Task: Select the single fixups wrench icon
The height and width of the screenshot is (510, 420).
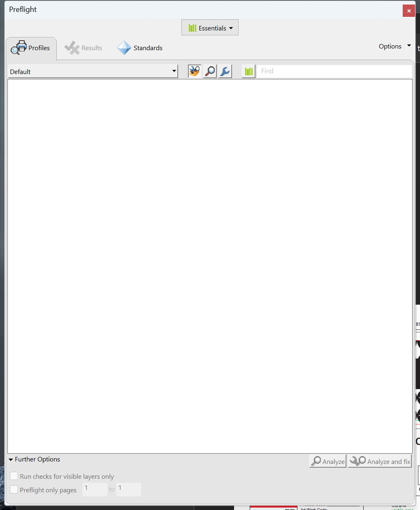Action: tap(225, 71)
